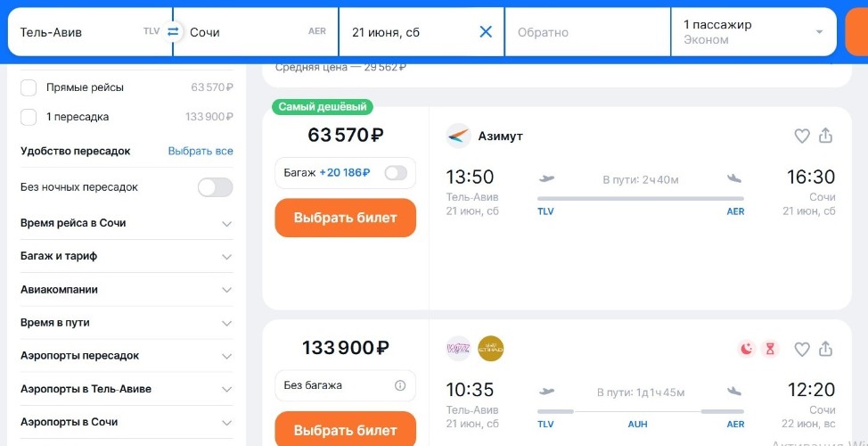Enable Без ночных пересадок switch

click(x=216, y=187)
